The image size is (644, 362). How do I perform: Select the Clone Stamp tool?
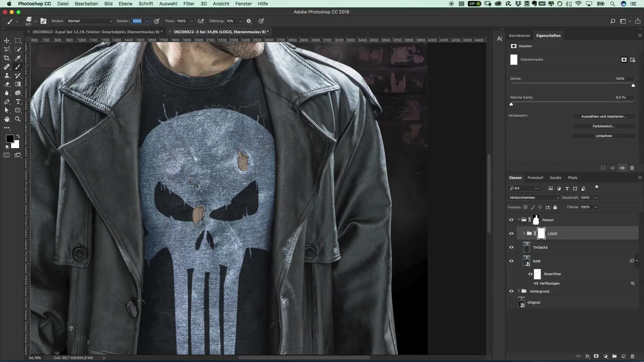[x=7, y=75]
